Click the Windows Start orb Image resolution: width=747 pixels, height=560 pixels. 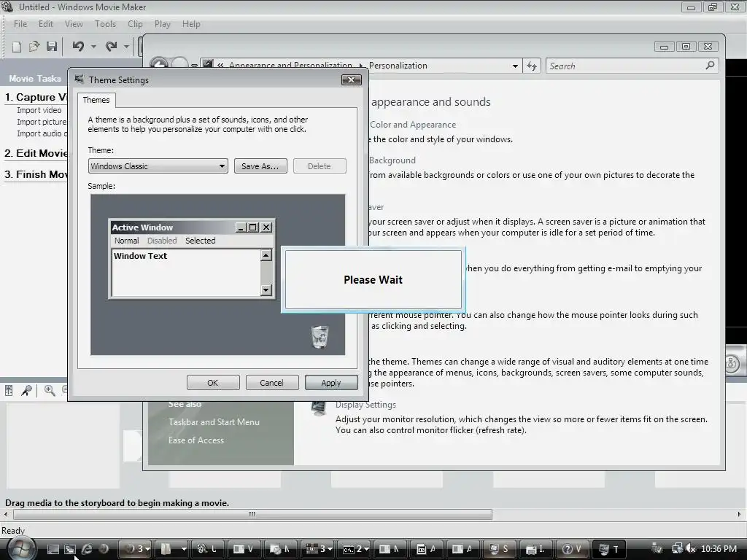point(21,547)
